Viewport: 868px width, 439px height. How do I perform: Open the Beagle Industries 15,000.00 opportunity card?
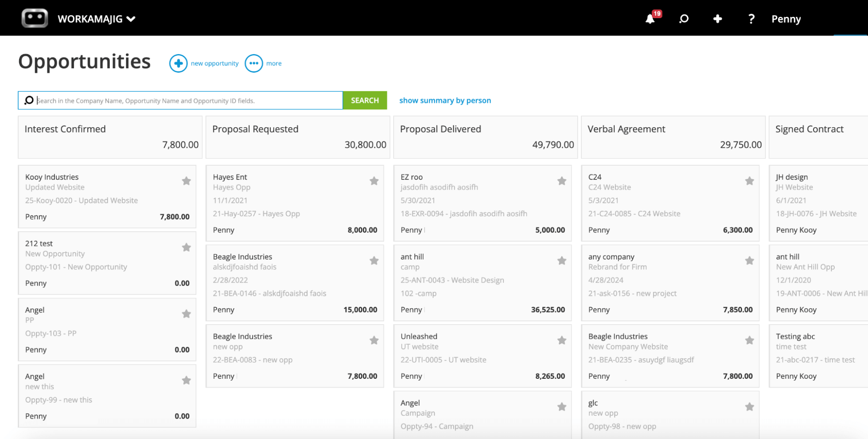[295, 283]
